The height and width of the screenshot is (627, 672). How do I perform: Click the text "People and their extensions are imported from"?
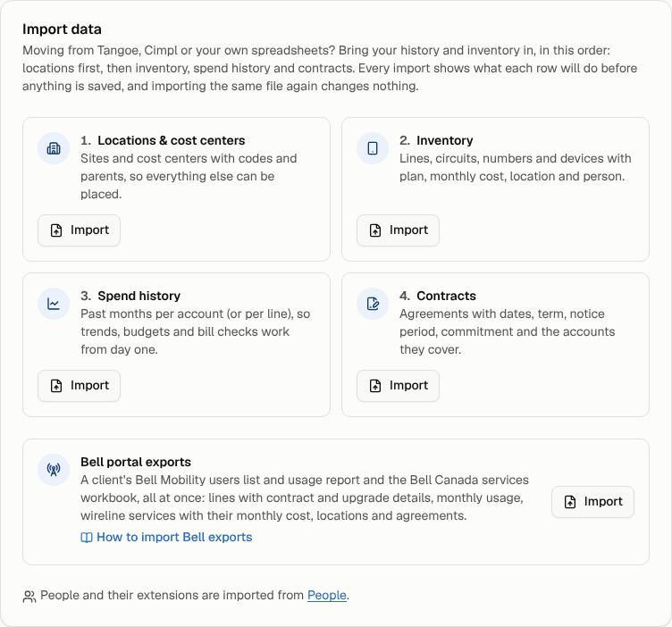coord(172,596)
